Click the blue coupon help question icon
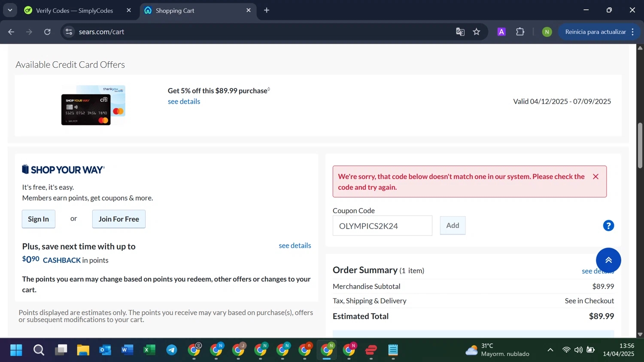This screenshot has width=644, height=362. 608,226
